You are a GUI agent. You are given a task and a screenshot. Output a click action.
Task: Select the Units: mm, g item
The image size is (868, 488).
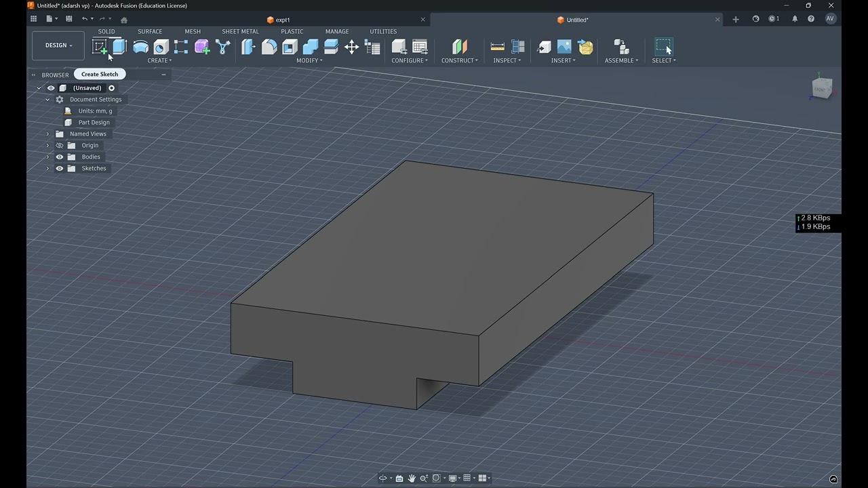coord(95,110)
